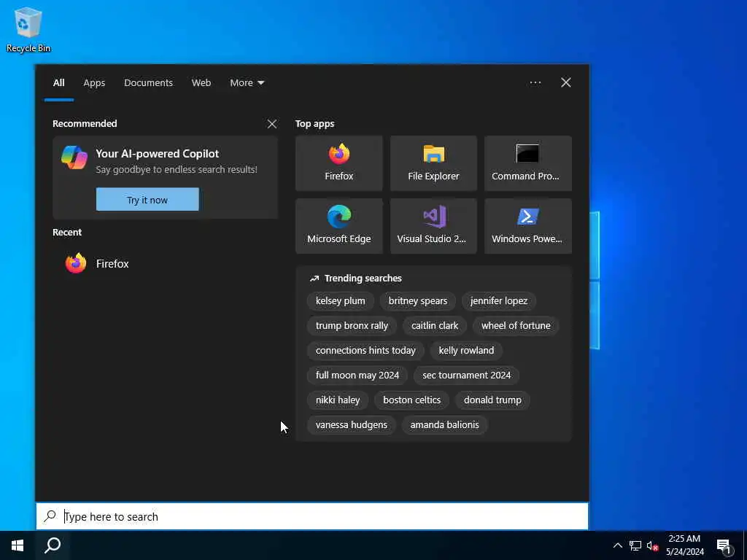The width and height of the screenshot is (747, 560).
Task: Search trending kelly rowland
Action: click(466, 351)
